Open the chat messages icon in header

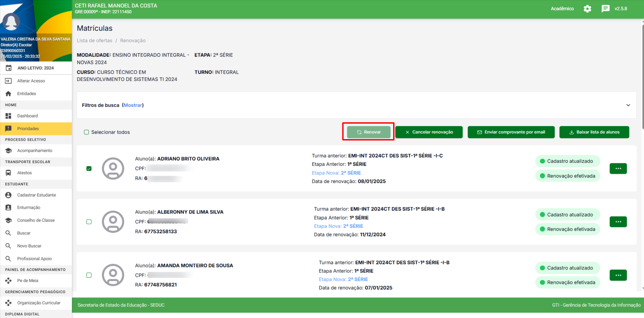(605, 9)
